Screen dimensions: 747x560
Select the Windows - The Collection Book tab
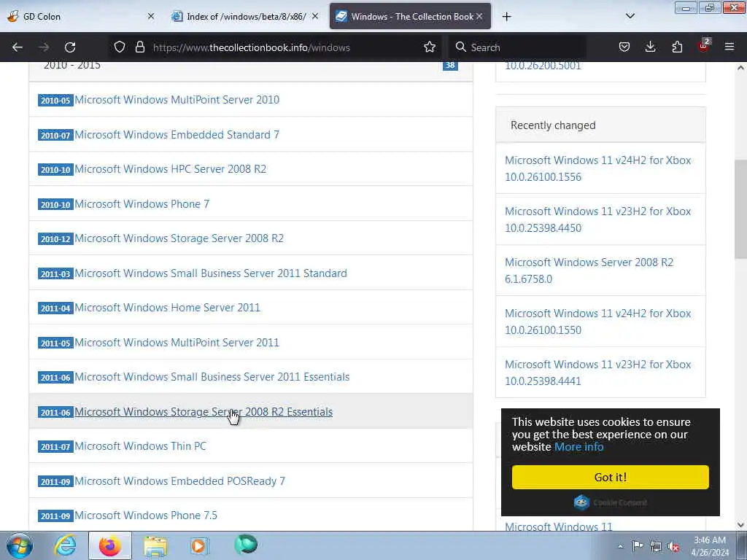coord(410,16)
